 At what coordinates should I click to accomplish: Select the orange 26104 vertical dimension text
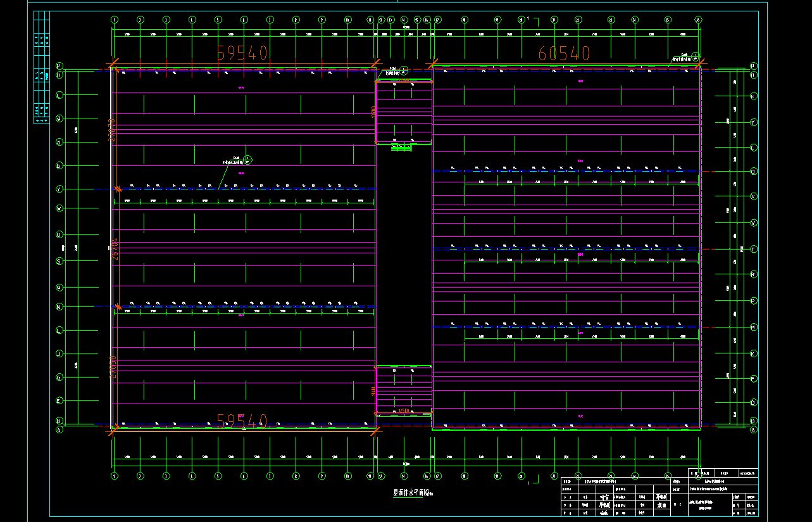click(115, 250)
